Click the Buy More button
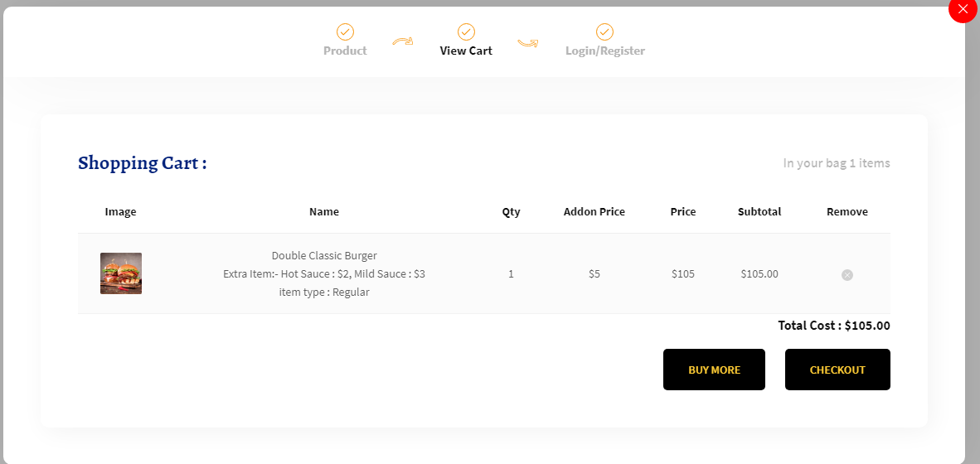This screenshot has width=980, height=464. point(714,370)
